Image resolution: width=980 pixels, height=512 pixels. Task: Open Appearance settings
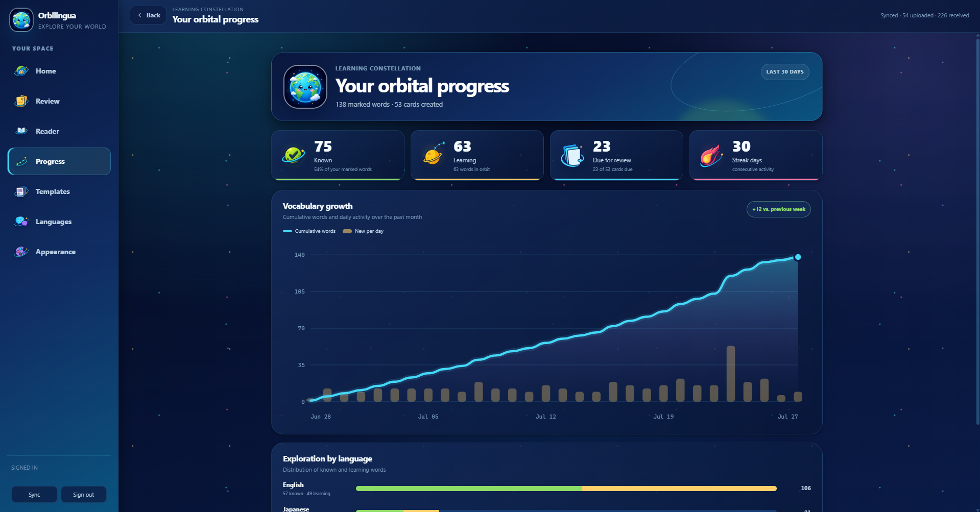(59, 252)
